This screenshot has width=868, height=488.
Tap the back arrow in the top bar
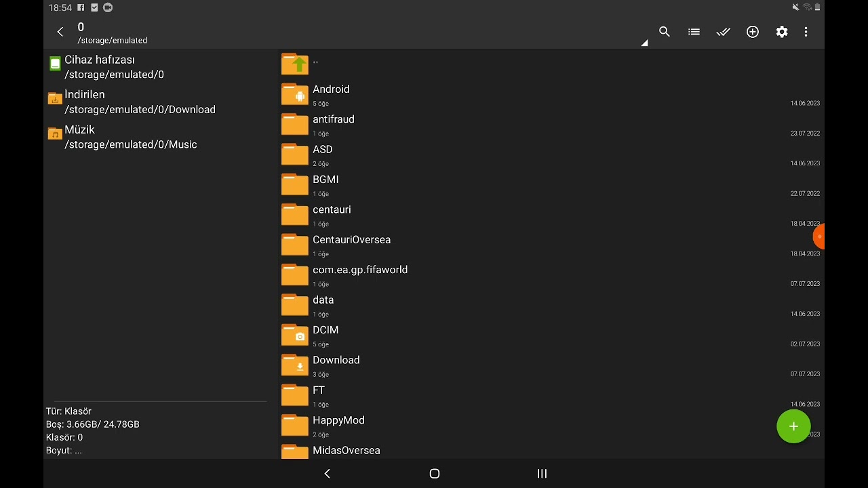60,32
